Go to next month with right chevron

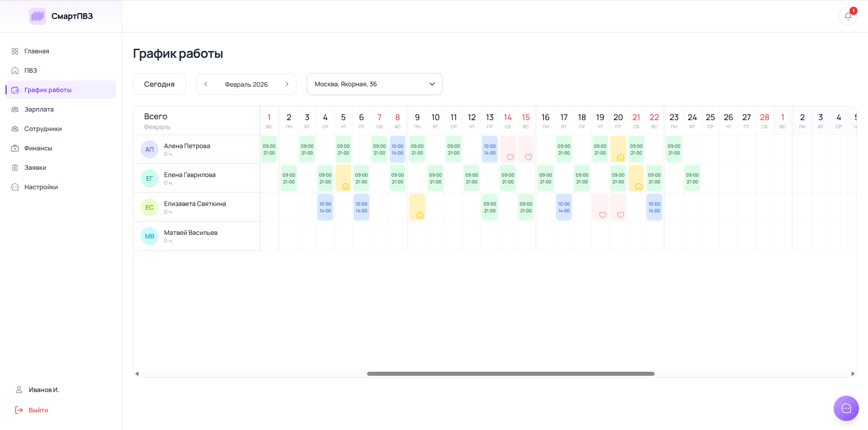click(287, 84)
